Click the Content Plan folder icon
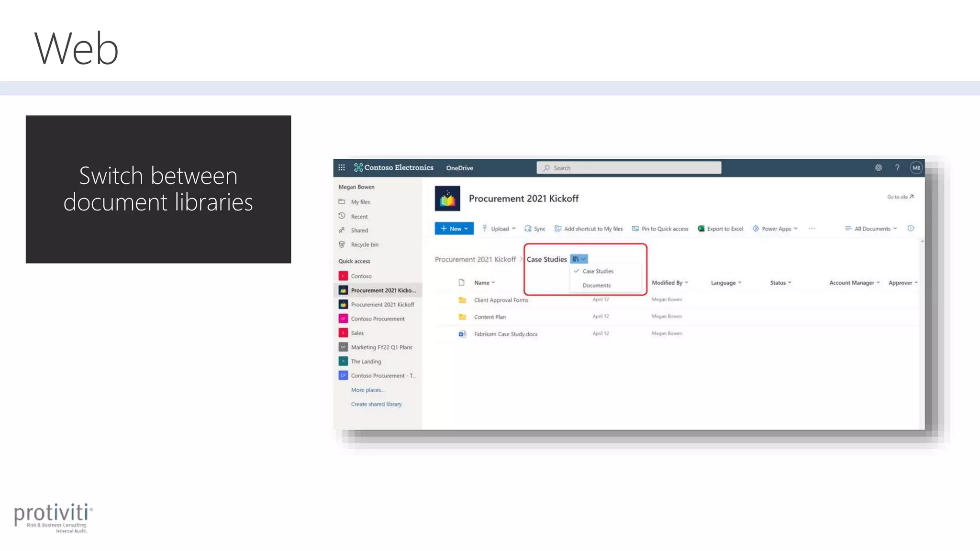980x551 pixels. tap(462, 317)
